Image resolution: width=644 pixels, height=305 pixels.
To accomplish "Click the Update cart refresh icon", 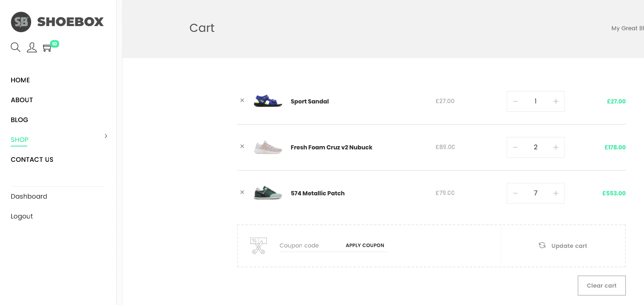I will pos(542,245).
